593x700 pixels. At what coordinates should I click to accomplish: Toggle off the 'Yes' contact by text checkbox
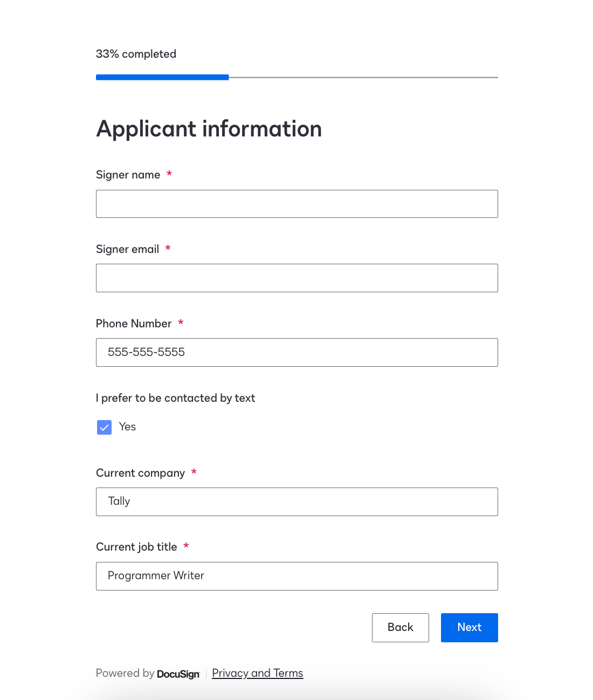(104, 427)
